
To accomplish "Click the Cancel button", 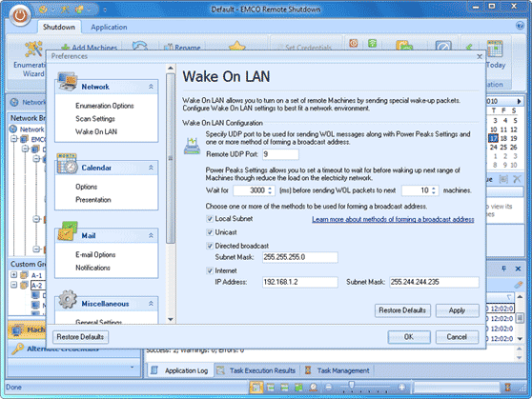I will coord(457,337).
